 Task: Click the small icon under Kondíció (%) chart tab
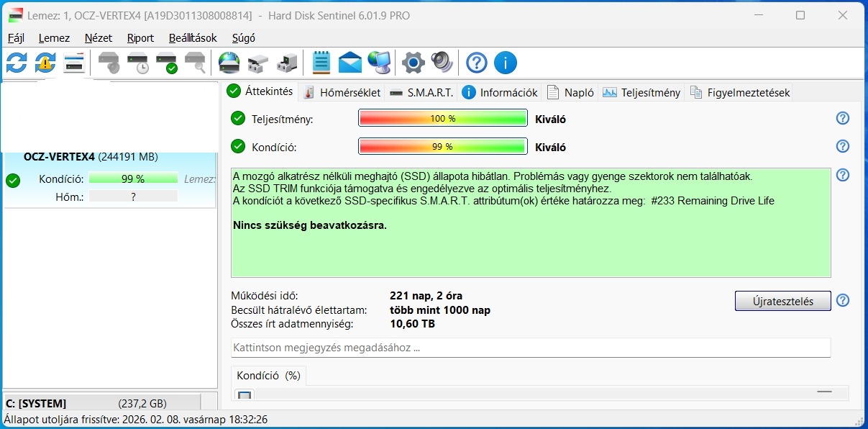(245, 395)
